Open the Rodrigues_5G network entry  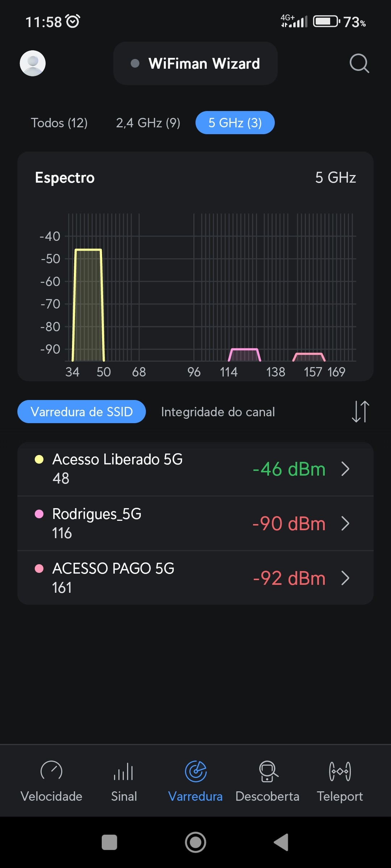[x=145, y=523]
